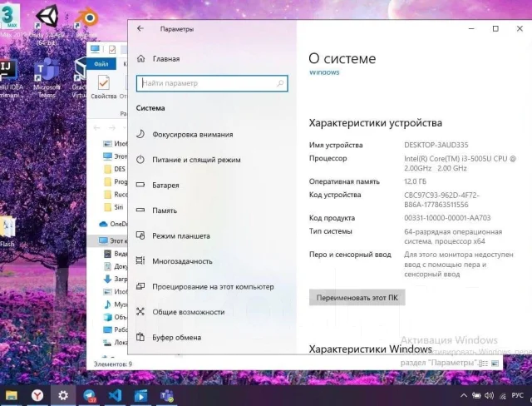Open the Файл tab in Explorer

point(101,64)
